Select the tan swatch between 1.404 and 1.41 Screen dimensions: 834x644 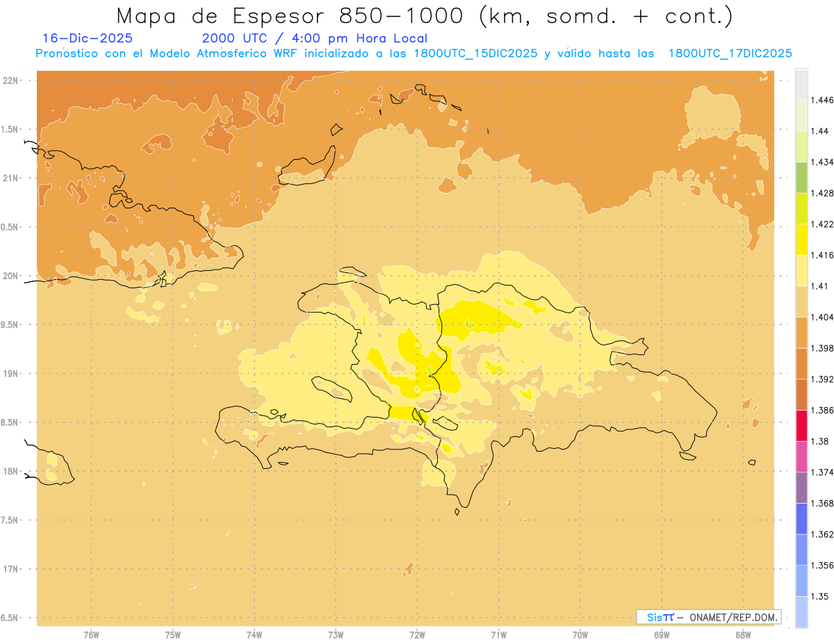pos(801,302)
